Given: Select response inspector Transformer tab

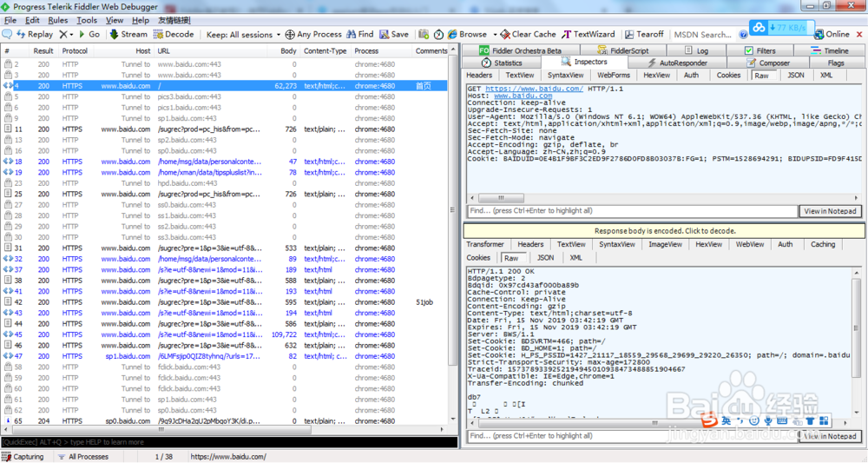Looking at the screenshot, I should (485, 244).
